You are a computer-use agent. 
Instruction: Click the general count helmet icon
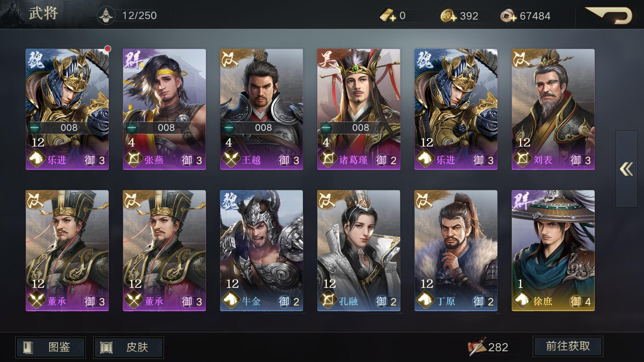click(106, 15)
